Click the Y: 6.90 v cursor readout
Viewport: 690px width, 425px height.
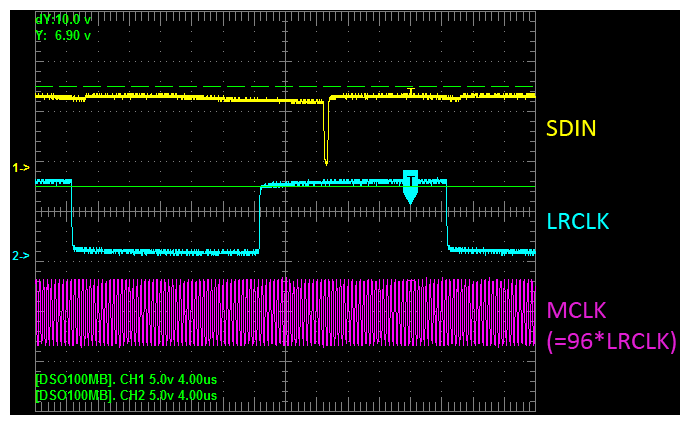click(63, 36)
